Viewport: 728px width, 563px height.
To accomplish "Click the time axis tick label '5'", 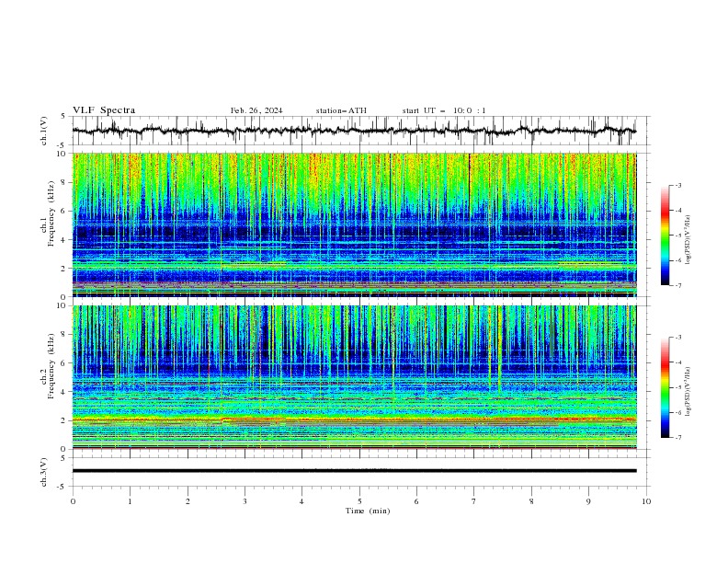I will pos(359,501).
